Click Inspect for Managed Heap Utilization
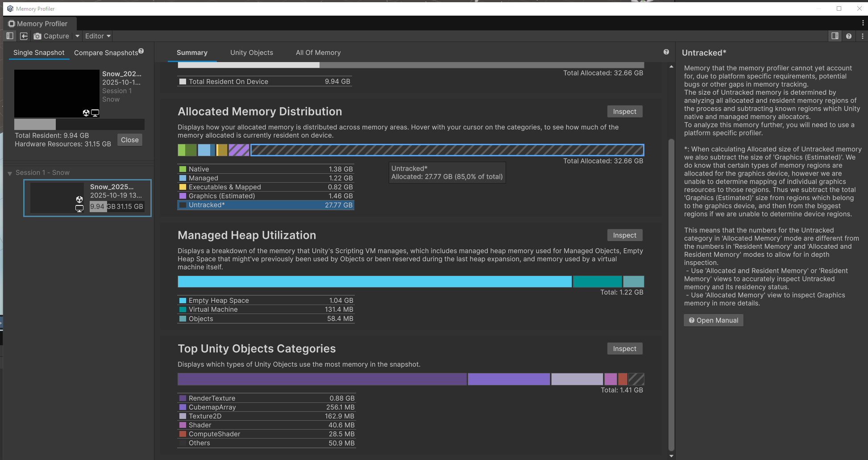Viewport: 868px width, 460px height. [624, 235]
